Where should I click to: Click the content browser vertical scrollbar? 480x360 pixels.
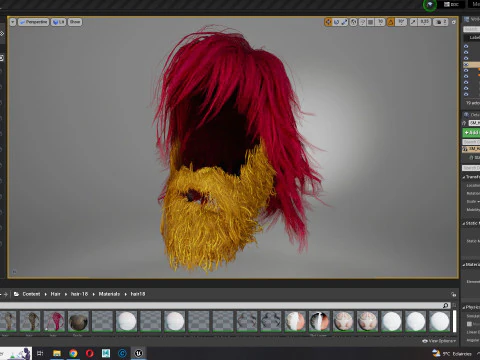coord(454,321)
